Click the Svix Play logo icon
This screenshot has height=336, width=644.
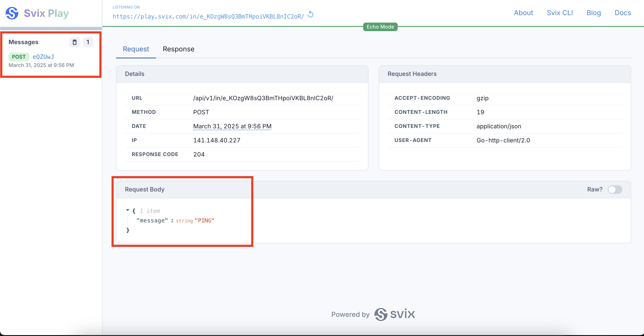click(x=12, y=13)
